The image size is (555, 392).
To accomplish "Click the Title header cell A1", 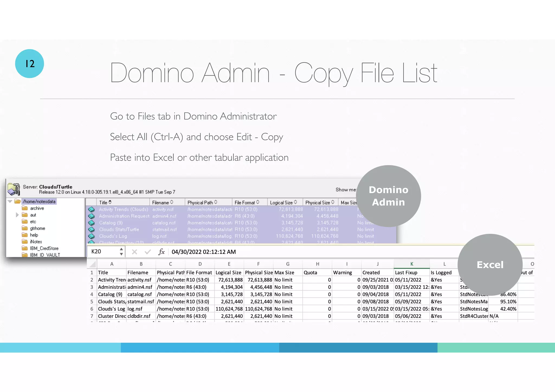I will tap(112, 273).
